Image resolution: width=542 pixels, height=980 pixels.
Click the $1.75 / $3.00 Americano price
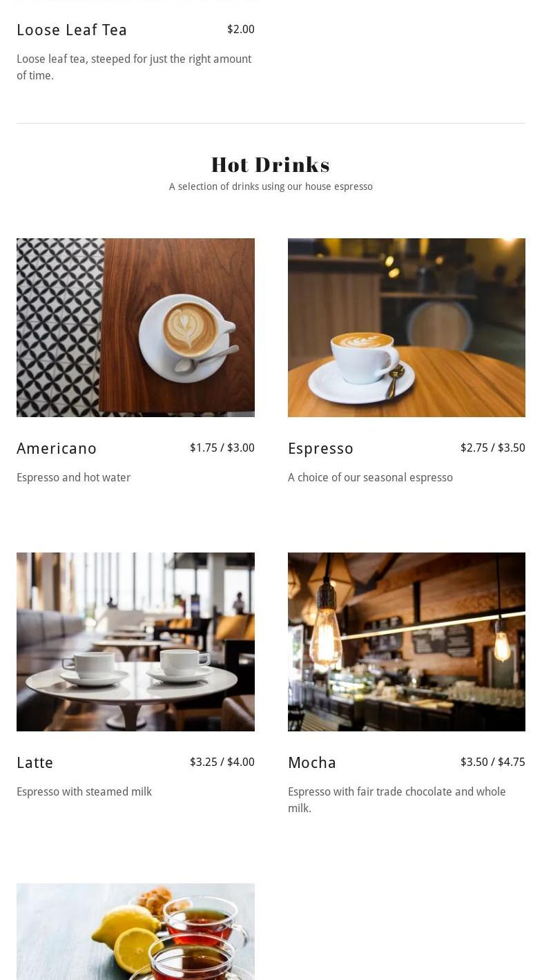point(222,448)
